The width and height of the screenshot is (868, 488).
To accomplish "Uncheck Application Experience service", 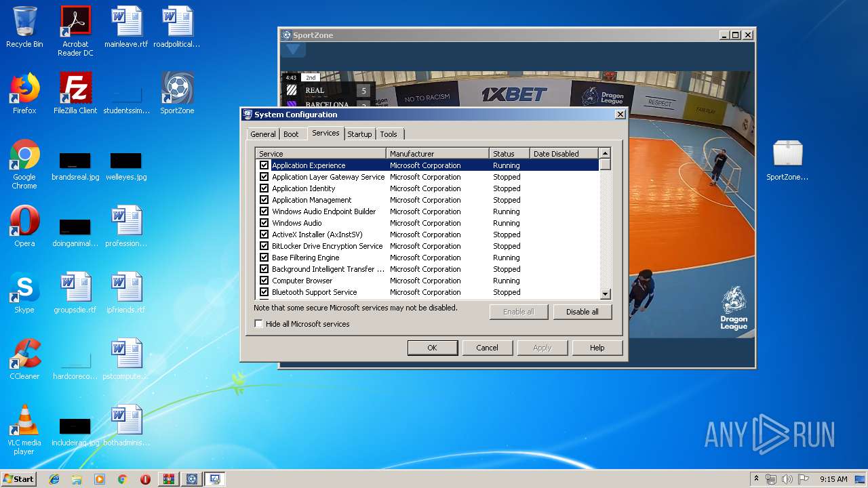I will pos(264,165).
